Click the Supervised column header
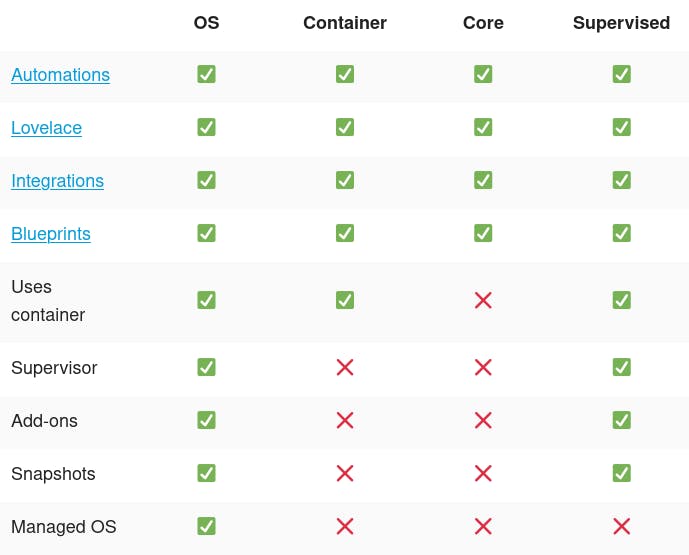 pyautogui.click(x=621, y=23)
